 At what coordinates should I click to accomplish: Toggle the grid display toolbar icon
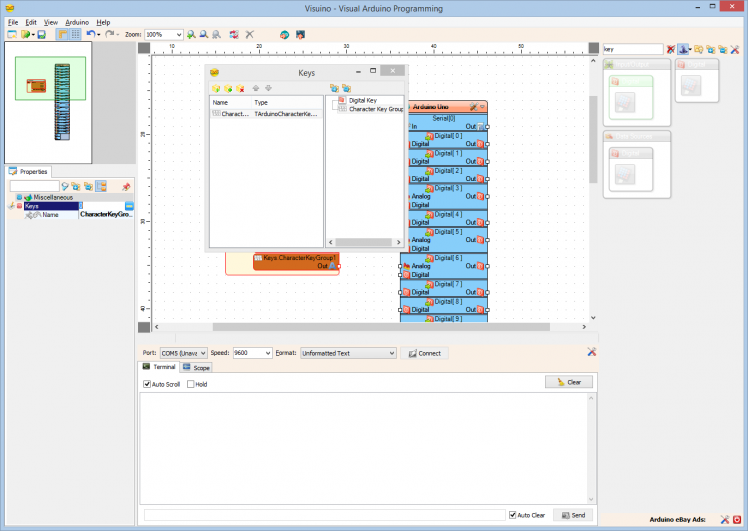[x=75, y=34]
